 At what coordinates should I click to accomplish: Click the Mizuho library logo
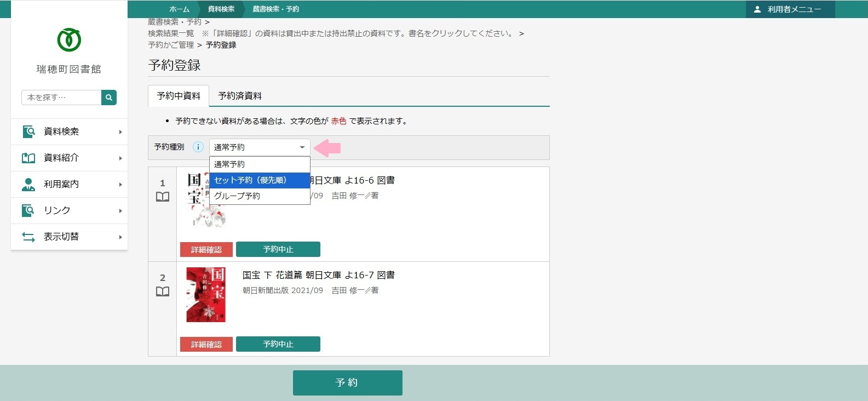[69, 40]
